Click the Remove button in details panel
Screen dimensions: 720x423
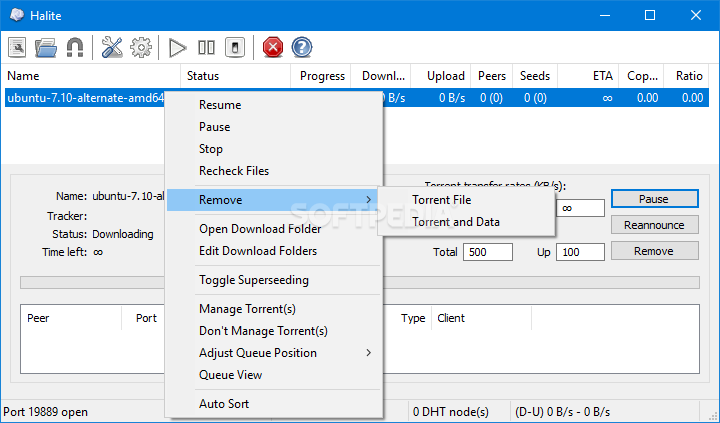[654, 251]
